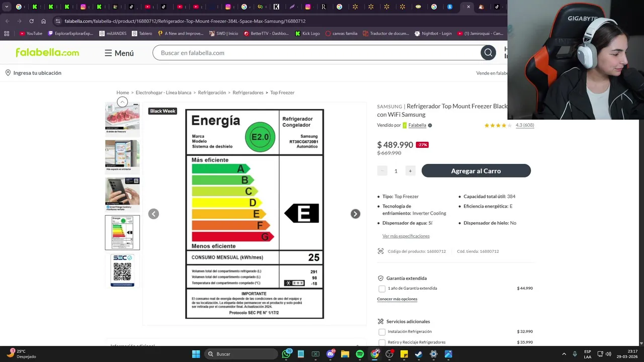Screen dimensions: 644x362
Task: Decrease quantity with the minus button
Action: pyautogui.click(x=382, y=171)
